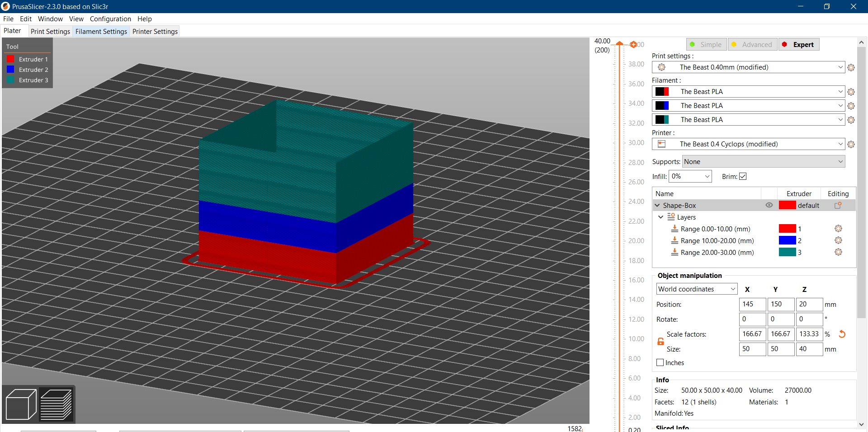Open the Help menu

145,19
